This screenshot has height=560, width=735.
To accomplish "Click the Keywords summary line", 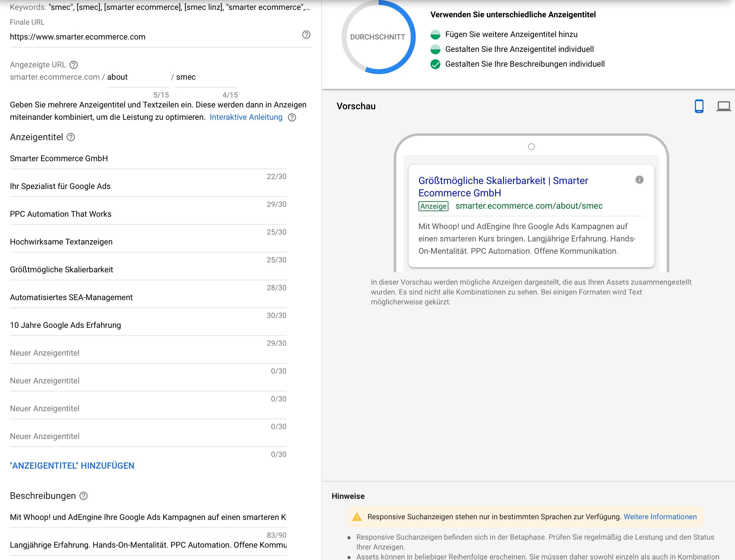I will point(160,7).
